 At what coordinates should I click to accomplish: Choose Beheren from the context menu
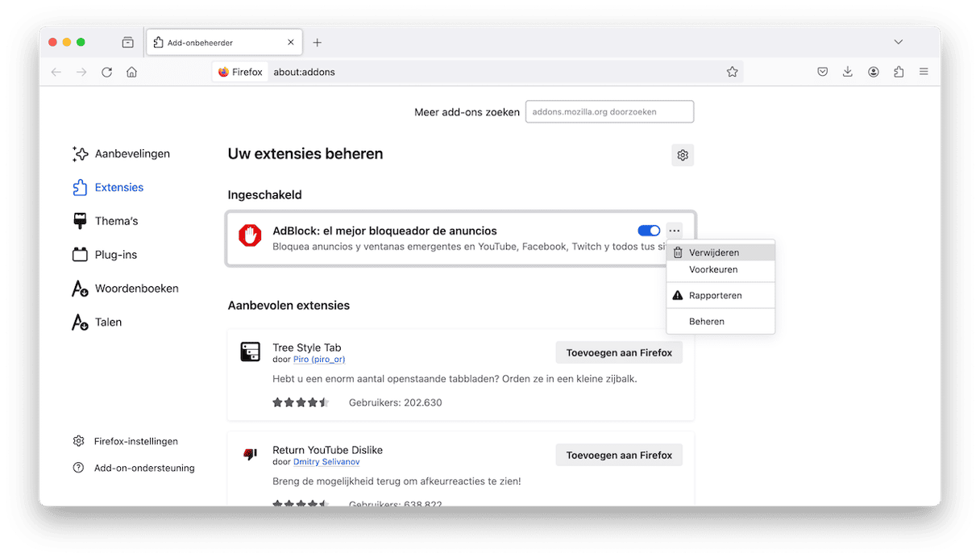(x=720, y=321)
